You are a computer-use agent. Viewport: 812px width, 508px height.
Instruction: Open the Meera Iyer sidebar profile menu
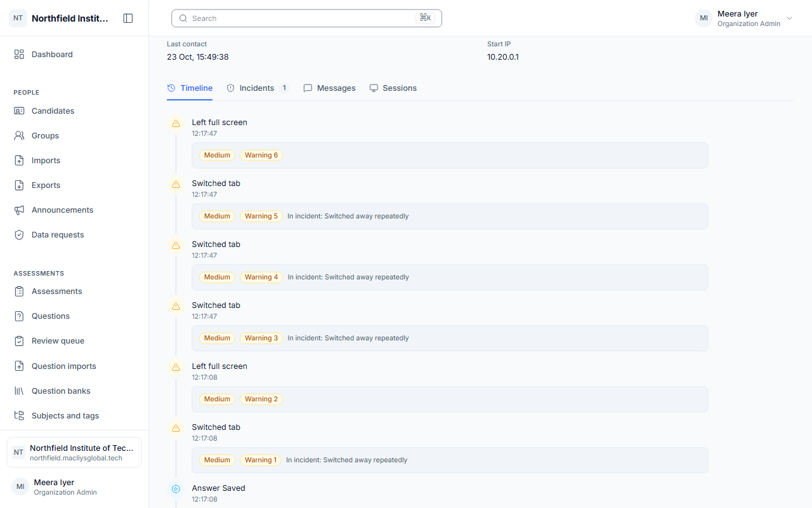pyautogui.click(x=74, y=487)
